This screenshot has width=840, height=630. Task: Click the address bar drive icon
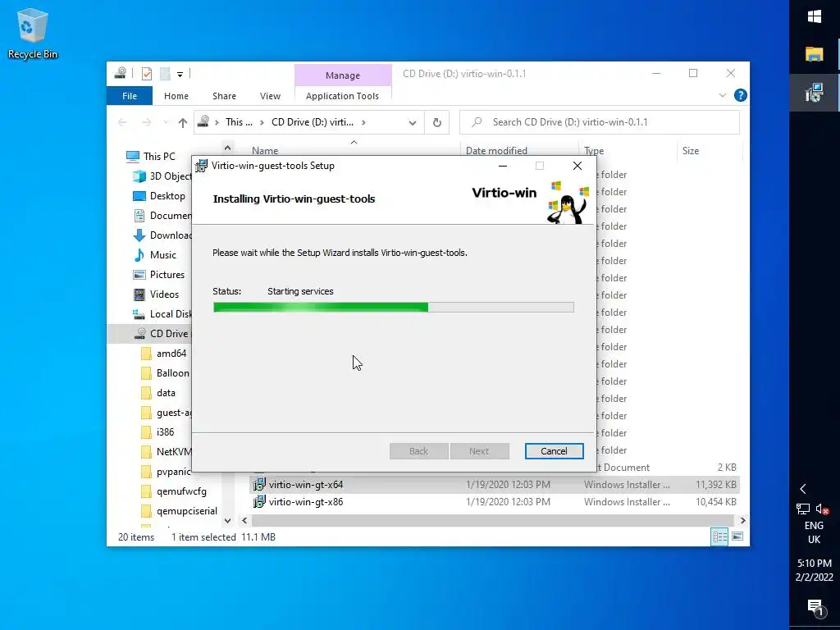203,122
